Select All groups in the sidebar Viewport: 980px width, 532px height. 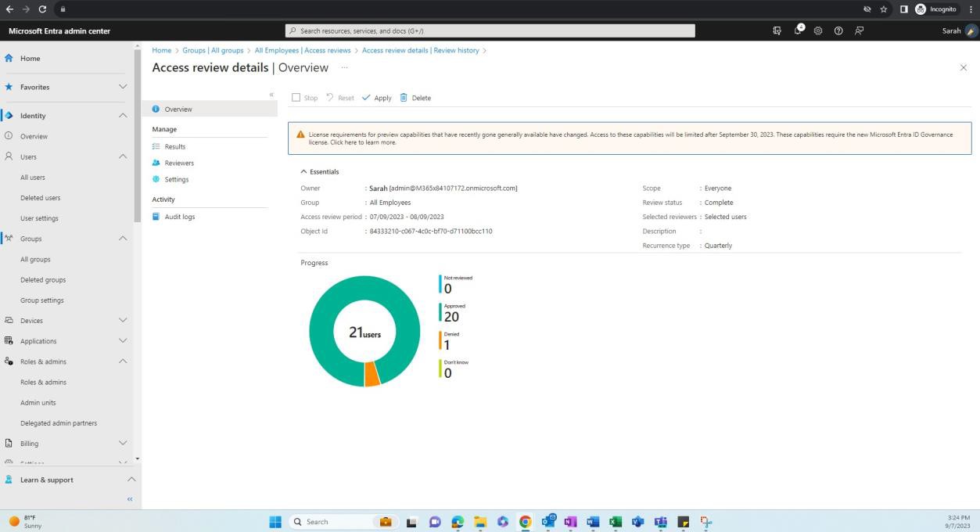pos(35,259)
